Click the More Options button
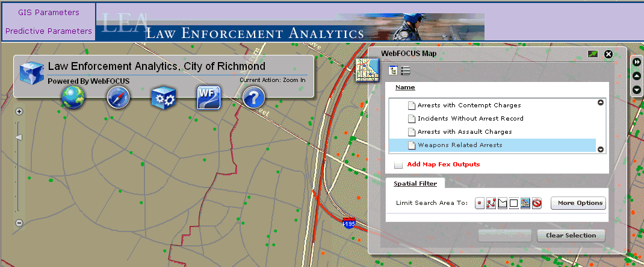 pos(578,203)
